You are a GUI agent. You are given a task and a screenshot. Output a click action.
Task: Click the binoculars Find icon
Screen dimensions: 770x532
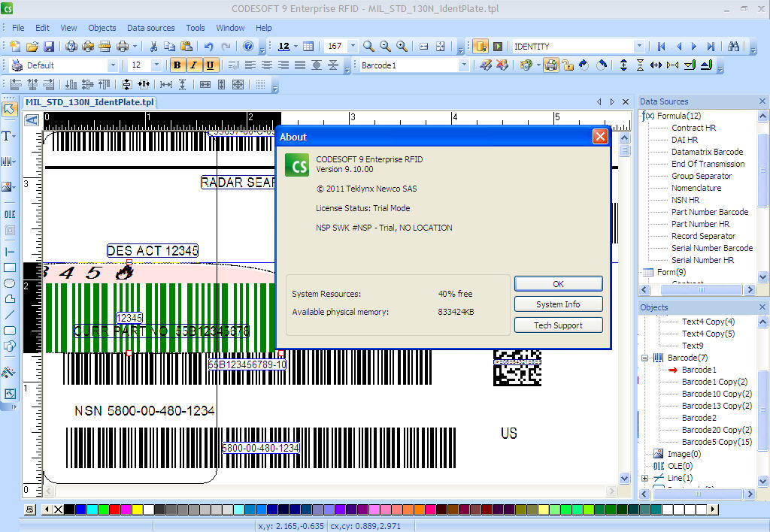click(x=735, y=47)
